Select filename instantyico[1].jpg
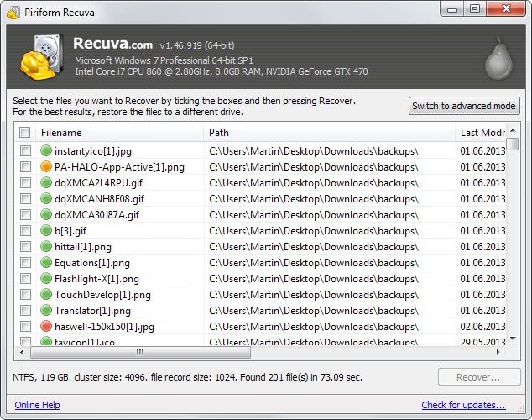Image resolution: width=532 pixels, height=420 pixels. pos(93,150)
